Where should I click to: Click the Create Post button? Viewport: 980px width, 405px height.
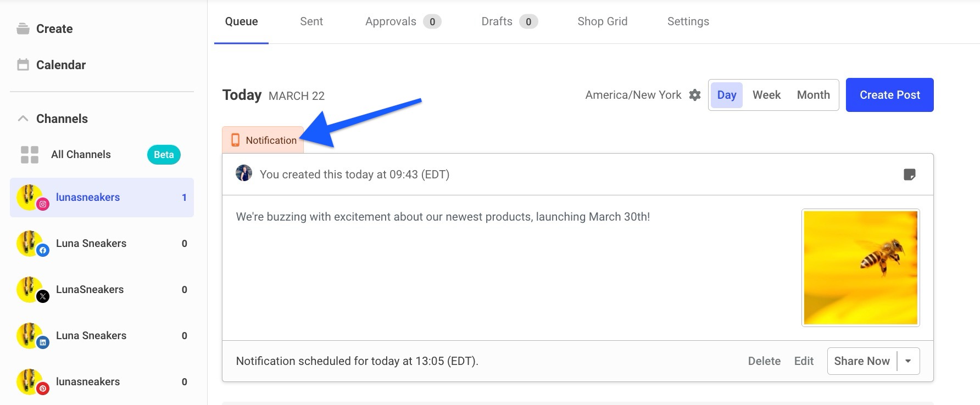tap(889, 95)
